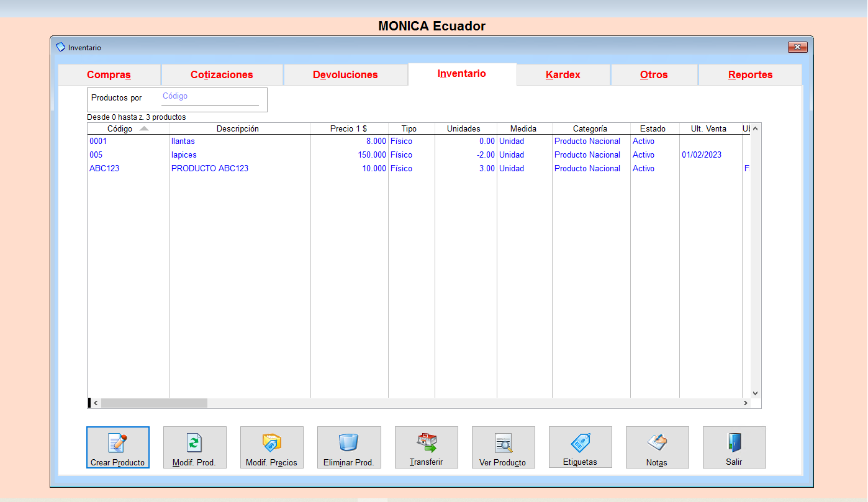Open the Reportes tab
The height and width of the screenshot is (502, 868).
pyautogui.click(x=750, y=74)
